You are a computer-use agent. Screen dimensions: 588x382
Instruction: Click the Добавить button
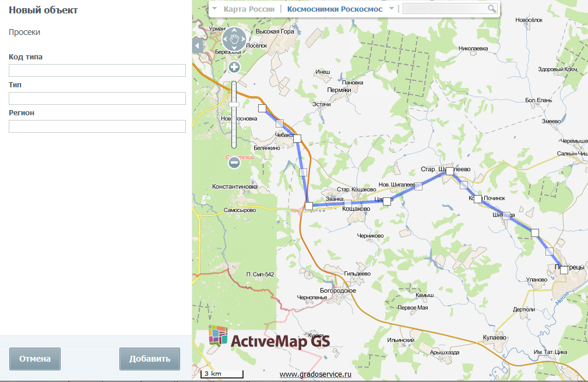click(x=150, y=359)
